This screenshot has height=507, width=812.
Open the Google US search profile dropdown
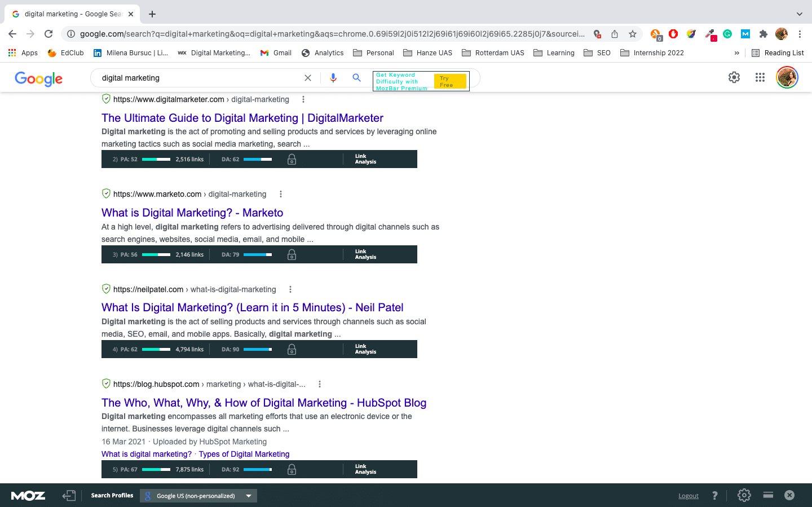point(198,496)
